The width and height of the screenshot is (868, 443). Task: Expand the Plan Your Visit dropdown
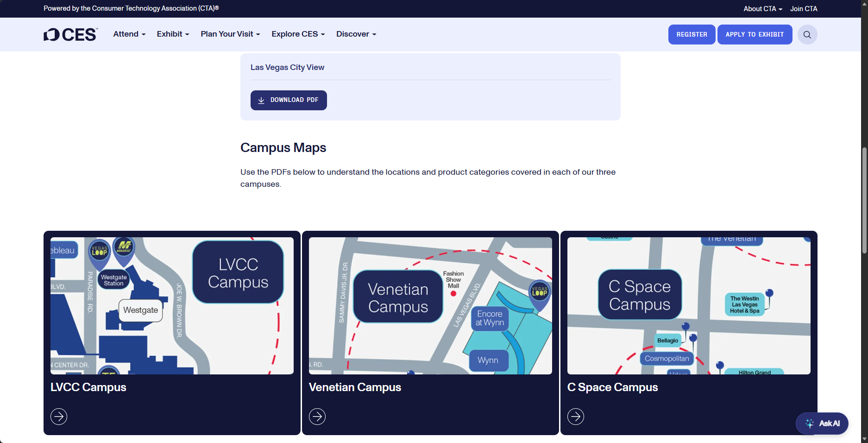point(230,34)
